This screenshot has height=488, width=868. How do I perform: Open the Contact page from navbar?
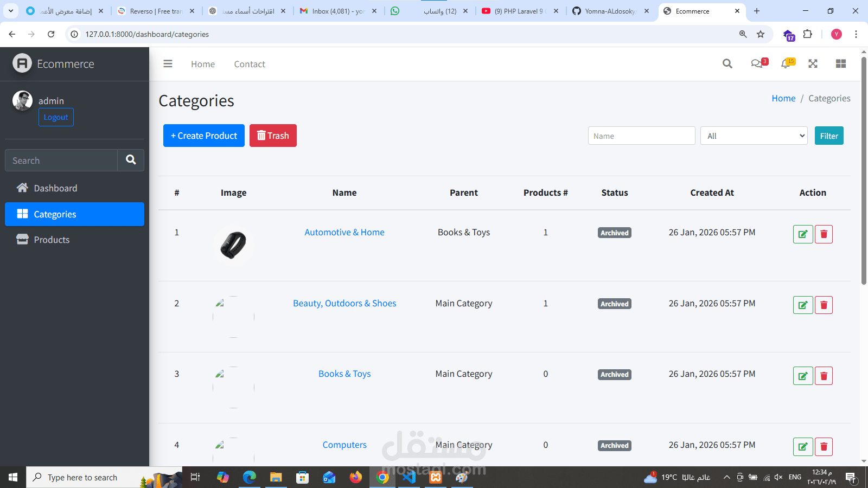click(x=249, y=63)
